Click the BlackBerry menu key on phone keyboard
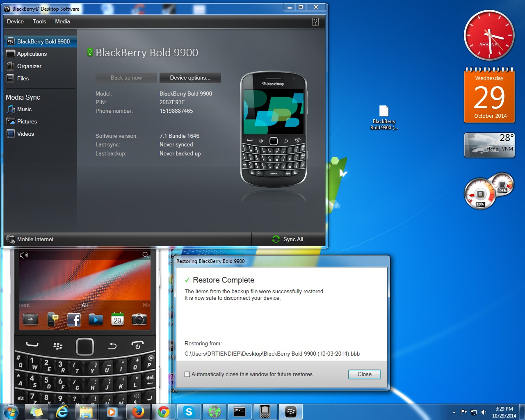The height and width of the screenshot is (420, 525). [x=58, y=346]
